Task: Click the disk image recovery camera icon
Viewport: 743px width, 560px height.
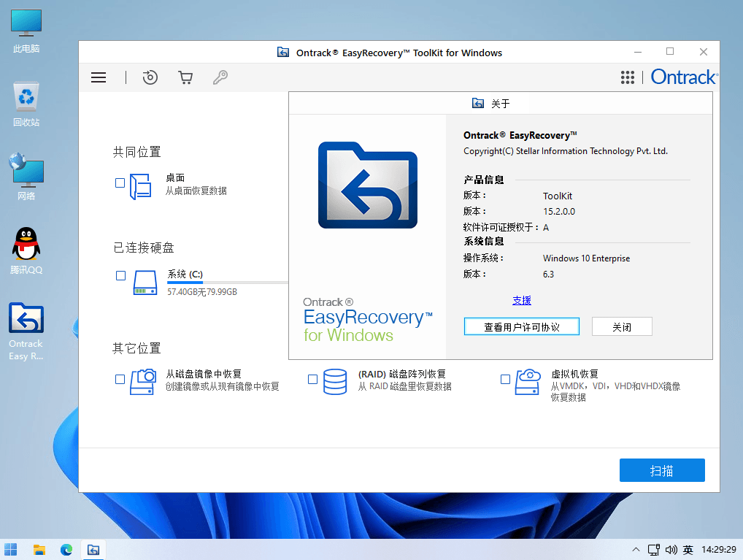Action: point(143,382)
